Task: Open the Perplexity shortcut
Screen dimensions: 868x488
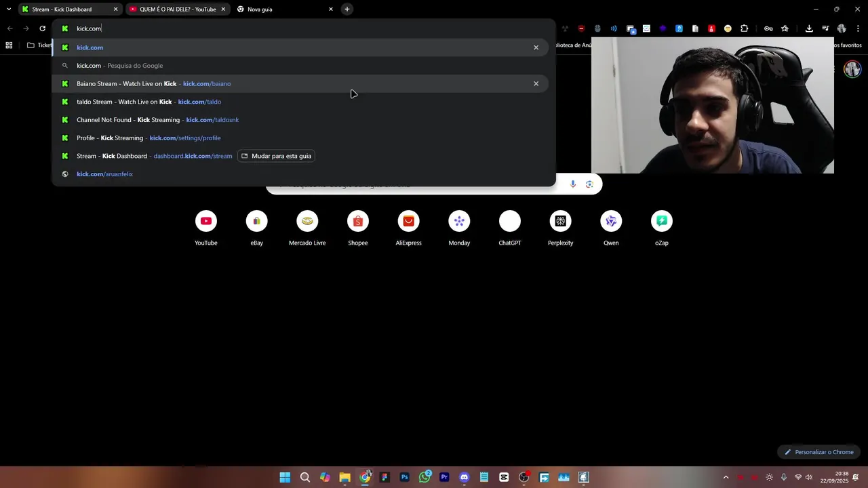Action: [560, 228]
